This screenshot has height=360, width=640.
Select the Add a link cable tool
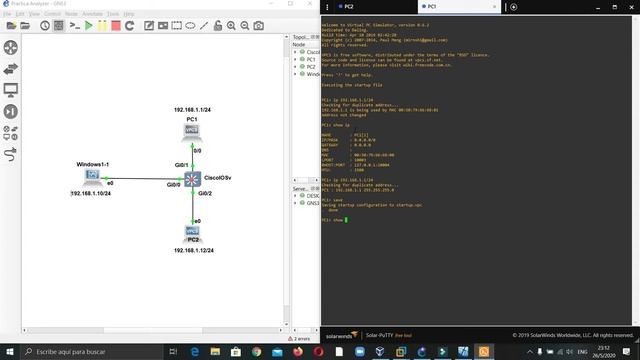11,154
